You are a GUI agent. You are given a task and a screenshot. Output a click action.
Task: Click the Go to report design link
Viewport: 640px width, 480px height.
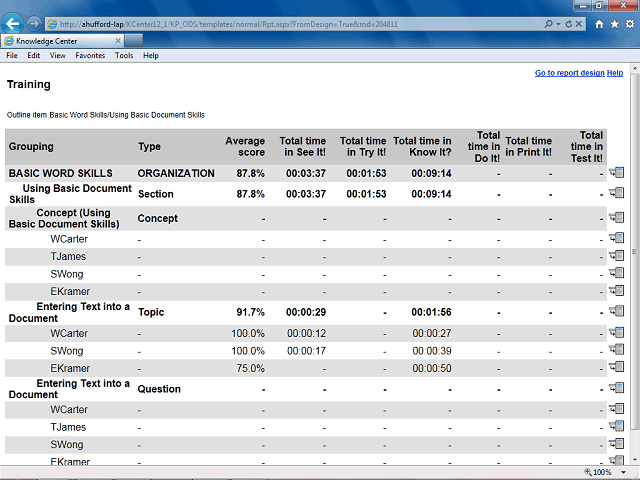pyautogui.click(x=569, y=73)
